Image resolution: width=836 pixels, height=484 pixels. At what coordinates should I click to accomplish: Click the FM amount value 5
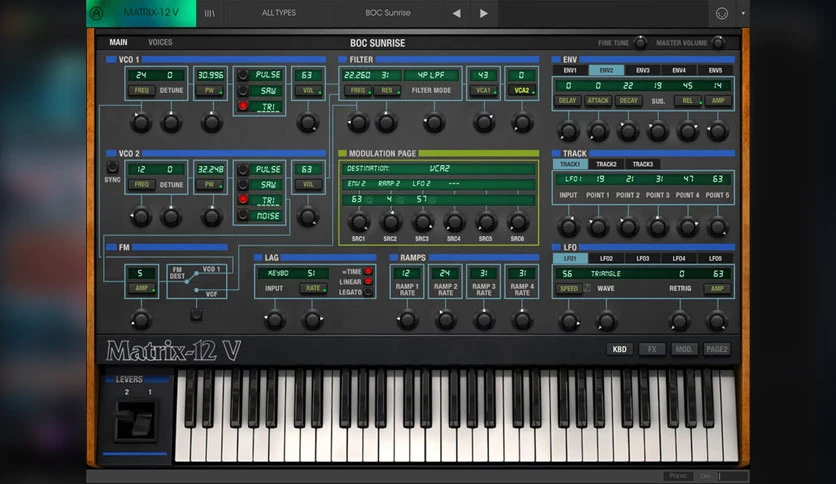coord(140,273)
